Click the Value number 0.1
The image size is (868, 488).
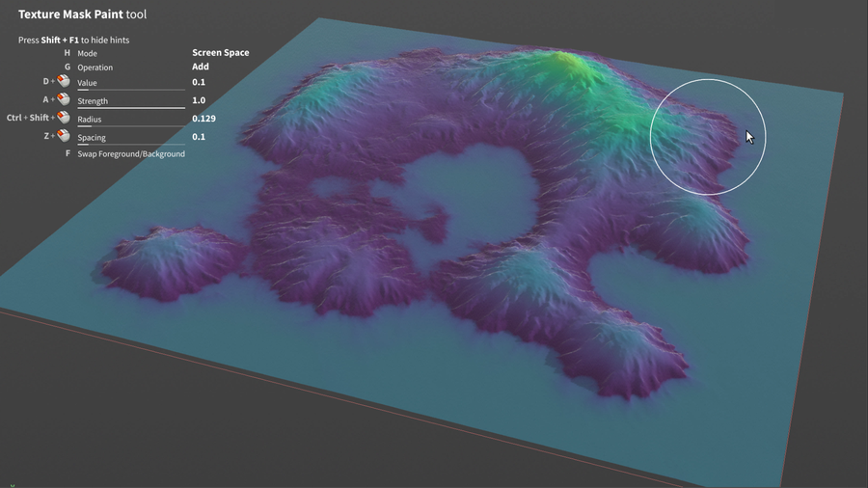[x=199, y=82]
